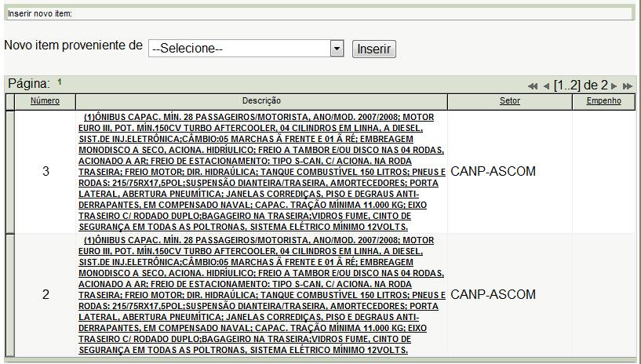Jump to last page with double-right arrow
Image resolution: width=641 pixels, height=364 pixels.
627,86
